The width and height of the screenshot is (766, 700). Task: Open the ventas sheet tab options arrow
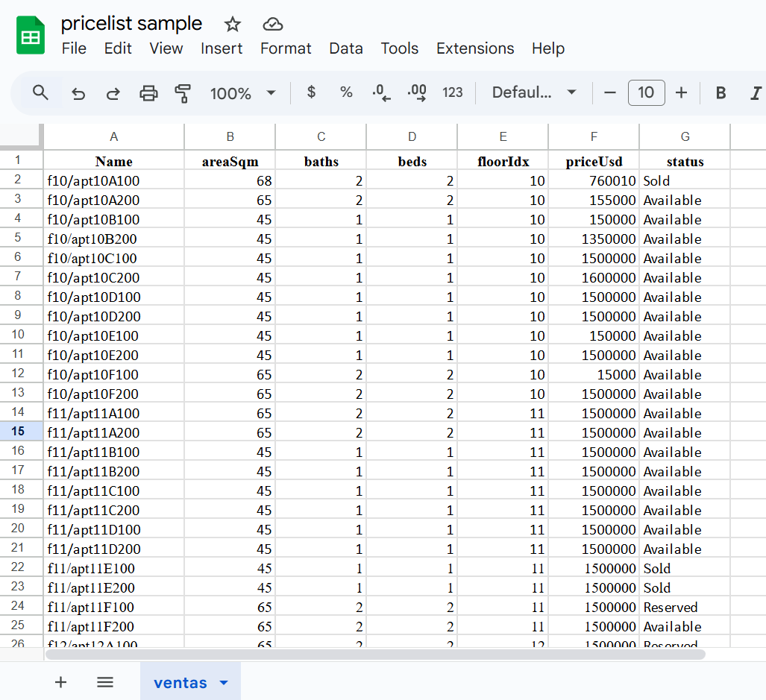click(x=224, y=682)
